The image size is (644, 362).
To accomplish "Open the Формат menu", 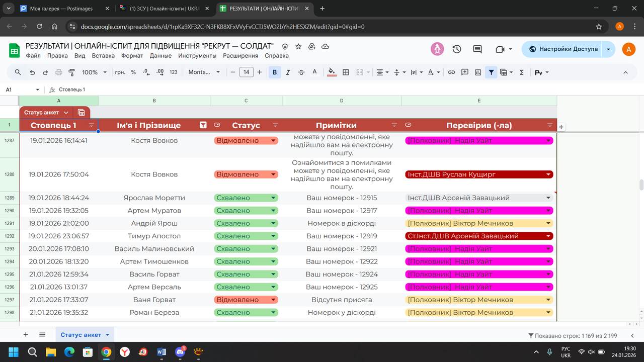I will click(132, 56).
